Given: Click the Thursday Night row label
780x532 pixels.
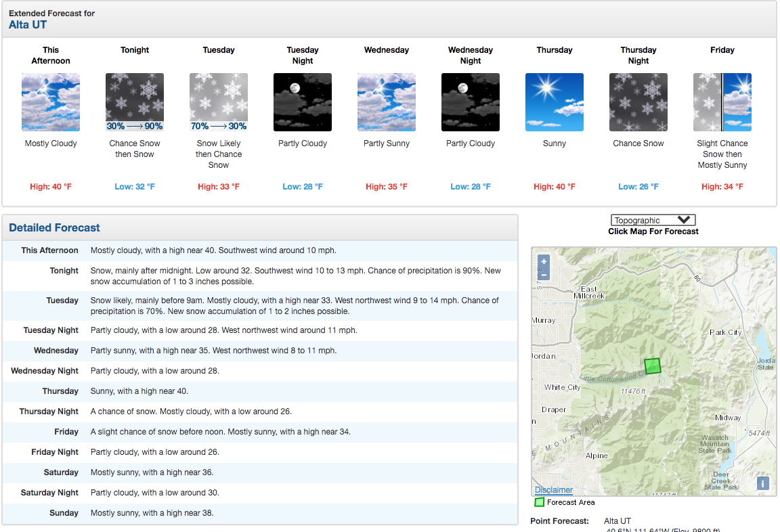Looking at the screenshot, I should coord(49,412).
